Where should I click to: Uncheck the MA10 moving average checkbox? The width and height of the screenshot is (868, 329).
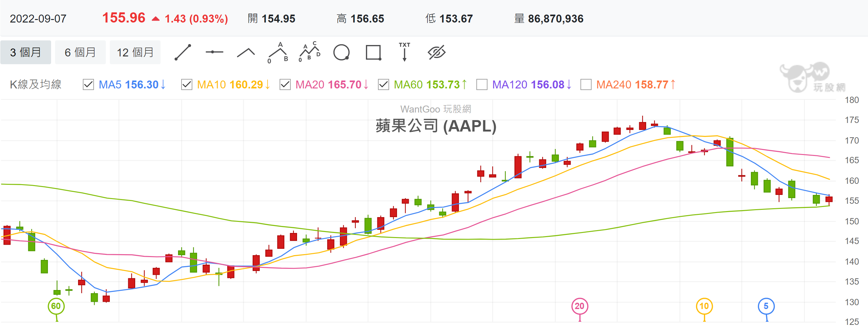click(187, 84)
